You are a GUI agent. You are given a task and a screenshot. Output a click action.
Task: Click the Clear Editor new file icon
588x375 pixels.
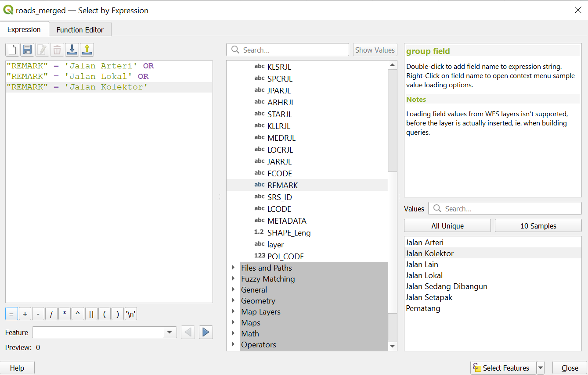pyautogui.click(x=12, y=50)
